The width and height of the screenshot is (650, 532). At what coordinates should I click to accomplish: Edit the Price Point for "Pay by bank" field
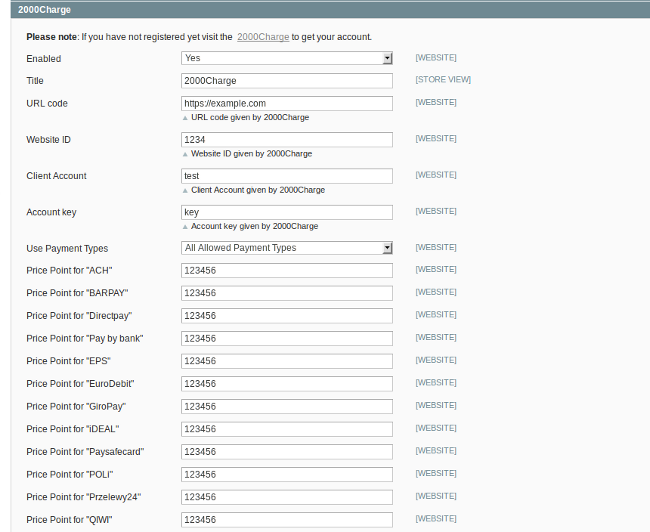(x=286, y=339)
